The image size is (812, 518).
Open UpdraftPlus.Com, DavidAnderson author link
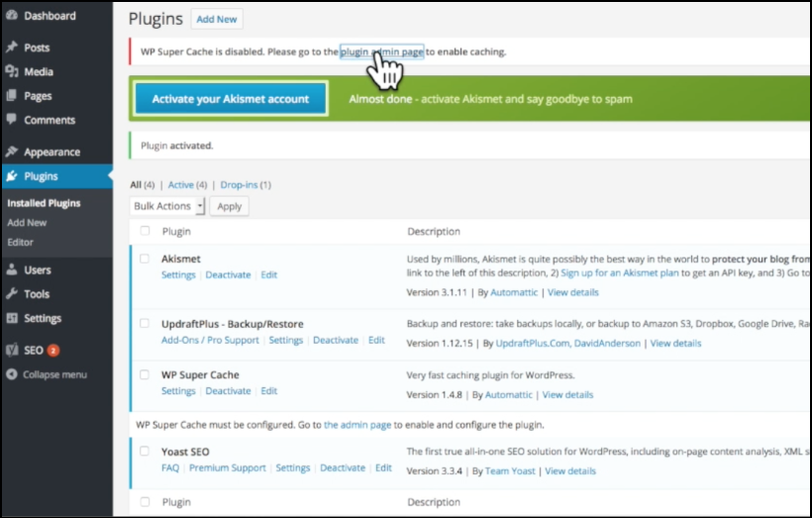(x=568, y=344)
